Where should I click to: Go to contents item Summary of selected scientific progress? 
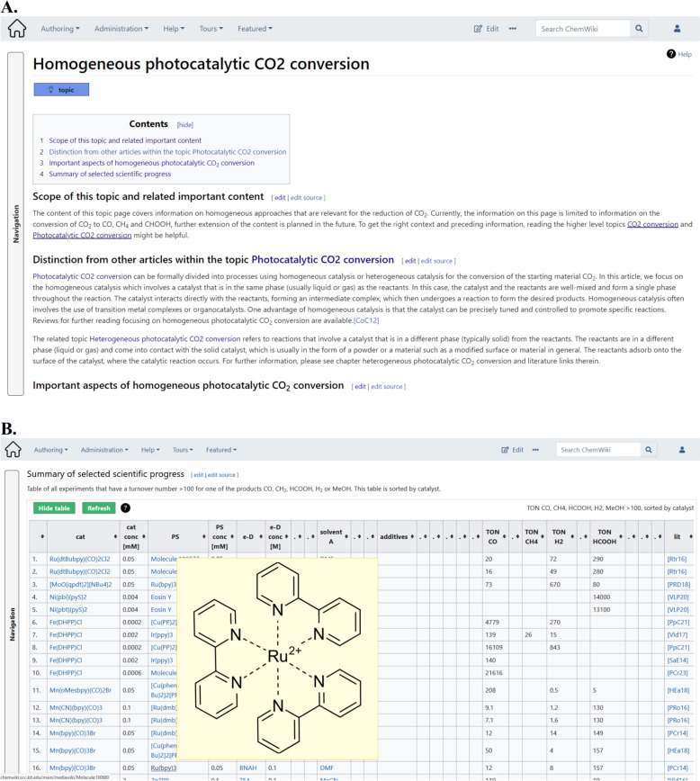[x=110, y=174]
